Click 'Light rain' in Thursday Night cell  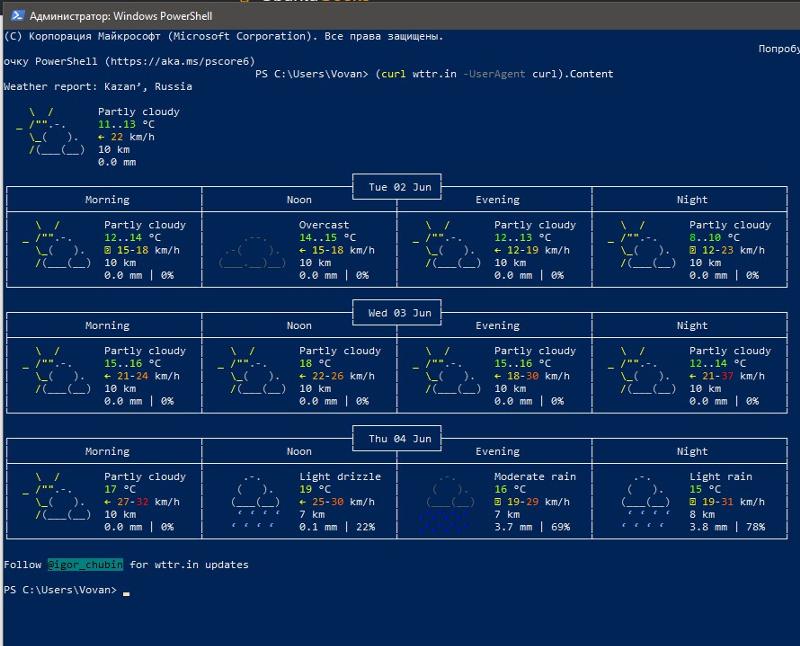[x=720, y=477]
